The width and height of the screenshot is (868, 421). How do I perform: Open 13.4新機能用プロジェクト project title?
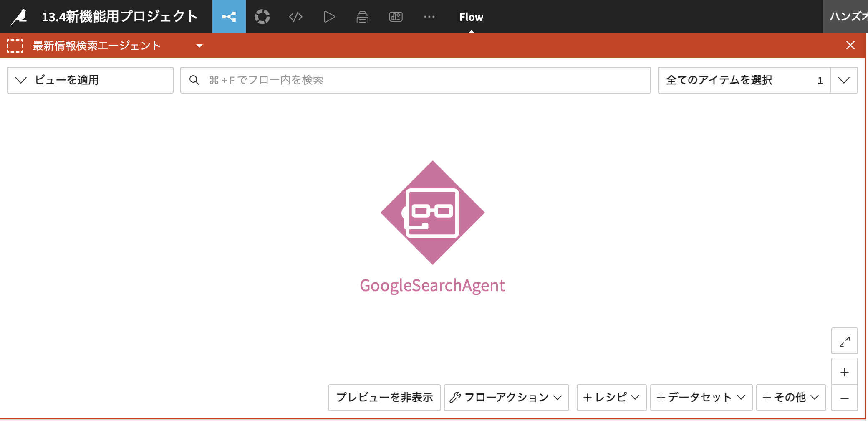[x=120, y=17]
